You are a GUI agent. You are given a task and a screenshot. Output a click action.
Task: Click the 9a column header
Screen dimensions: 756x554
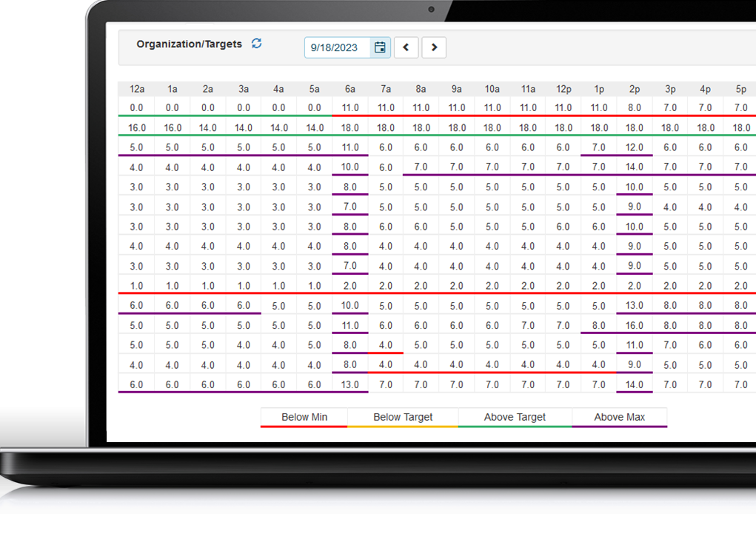tap(457, 89)
